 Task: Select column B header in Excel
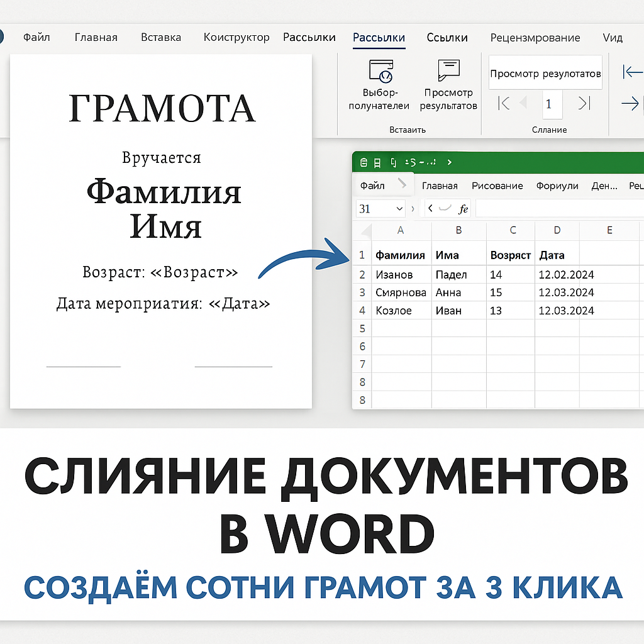pyautogui.click(x=458, y=230)
